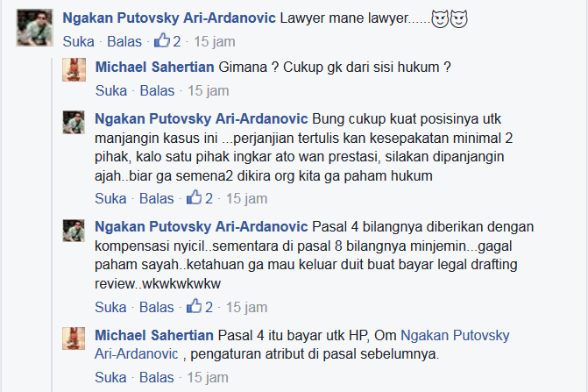The width and height of the screenshot is (588, 392).
Task: Click Balas under 'Gimana ? Cukup gk' reply
Action: click(157, 91)
